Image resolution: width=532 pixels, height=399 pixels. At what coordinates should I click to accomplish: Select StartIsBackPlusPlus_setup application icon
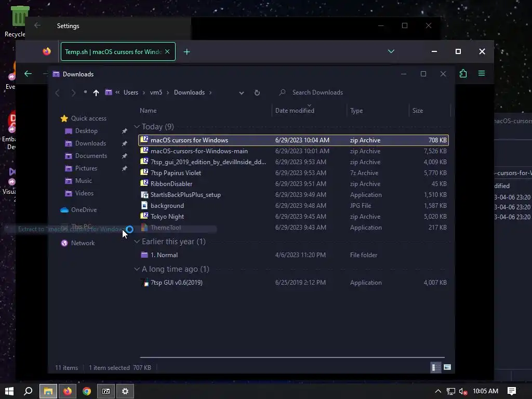point(144,194)
